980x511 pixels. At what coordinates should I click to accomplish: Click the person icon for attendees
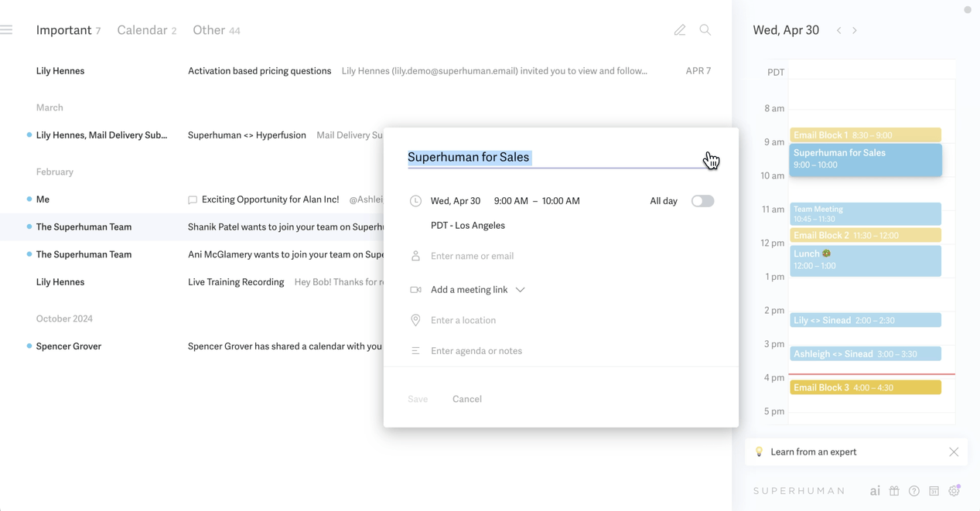pyautogui.click(x=415, y=256)
